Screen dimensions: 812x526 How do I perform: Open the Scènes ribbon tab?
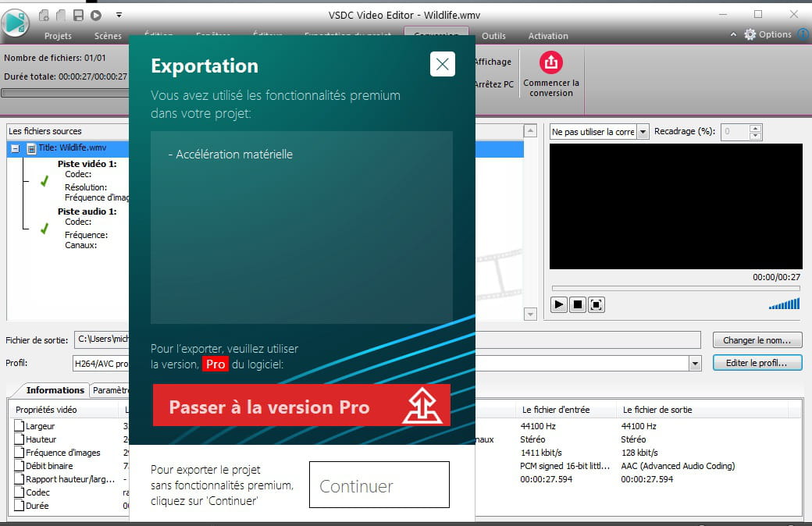(108, 36)
